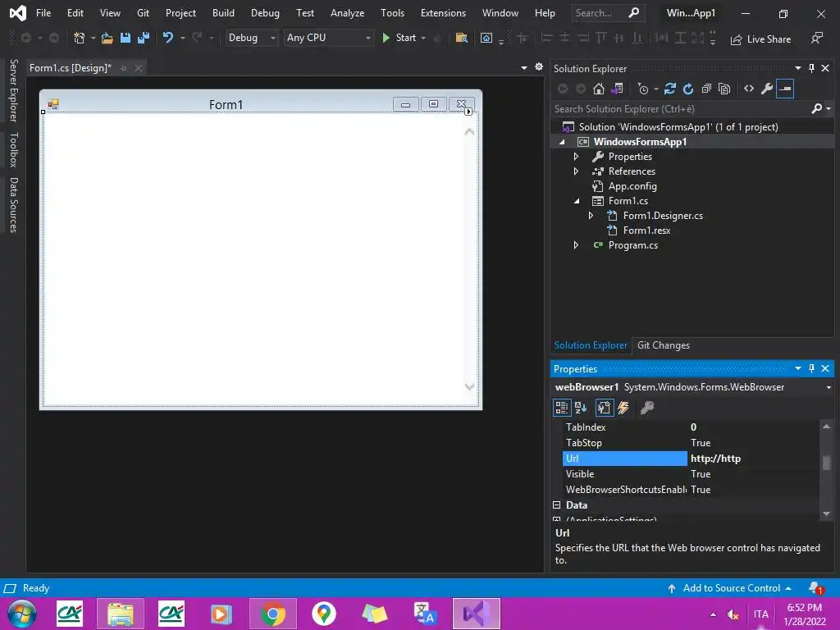The height and width of the screenshot is (630, 840).
Task: Click the Home icon in Solution Explorer
Action: (x=599, y=89)
